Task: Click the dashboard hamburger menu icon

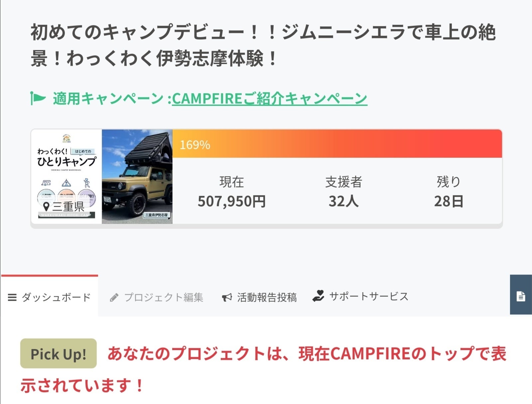Action: pos(12,297)
